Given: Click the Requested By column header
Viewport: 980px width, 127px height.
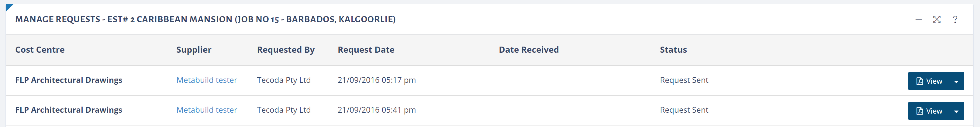Looking at the screenshot, I should click(x=286, y=50).
